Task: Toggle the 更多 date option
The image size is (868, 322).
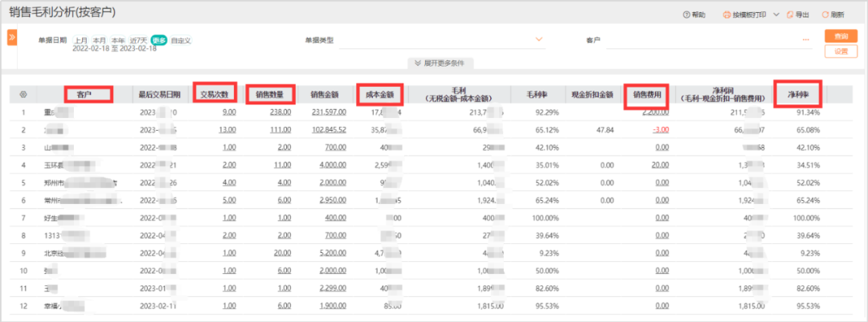Action: [159, 40]
